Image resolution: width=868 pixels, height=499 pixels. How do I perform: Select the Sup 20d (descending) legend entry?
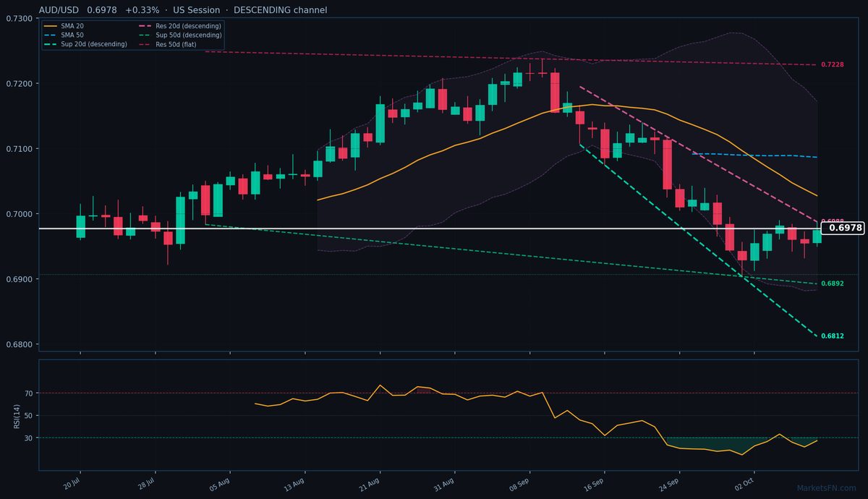tap(86, 44)
